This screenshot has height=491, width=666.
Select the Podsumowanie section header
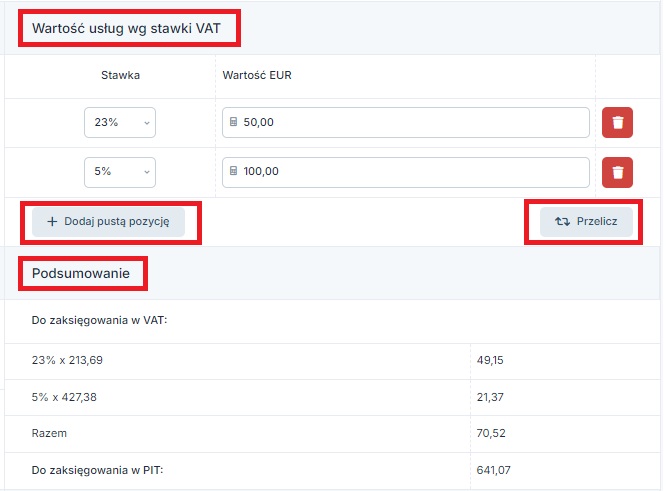point(81,273)
